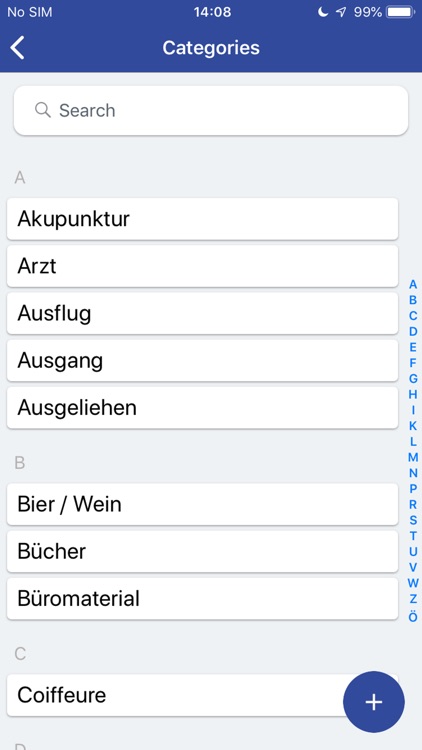This screenshot has height=750, width=422.
Task: Jump to letter A in index
Action: [x=413, y=285]
